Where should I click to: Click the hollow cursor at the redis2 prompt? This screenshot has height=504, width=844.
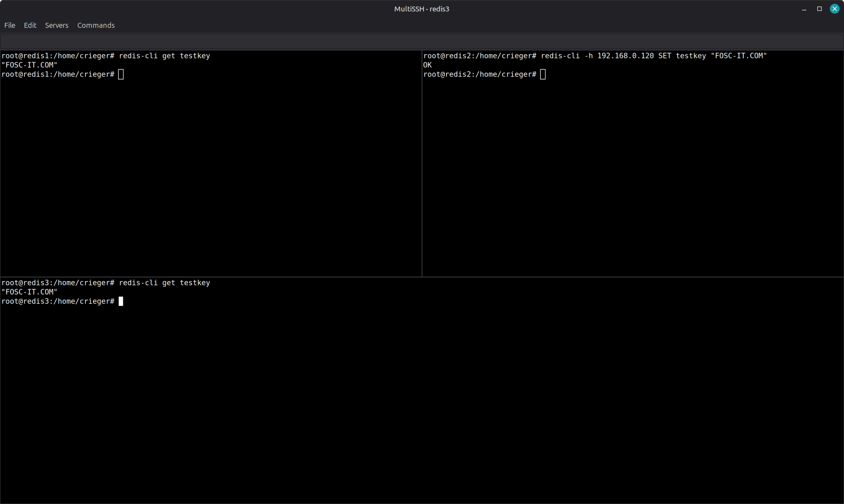pyautogui.click(x=543, y=74)
